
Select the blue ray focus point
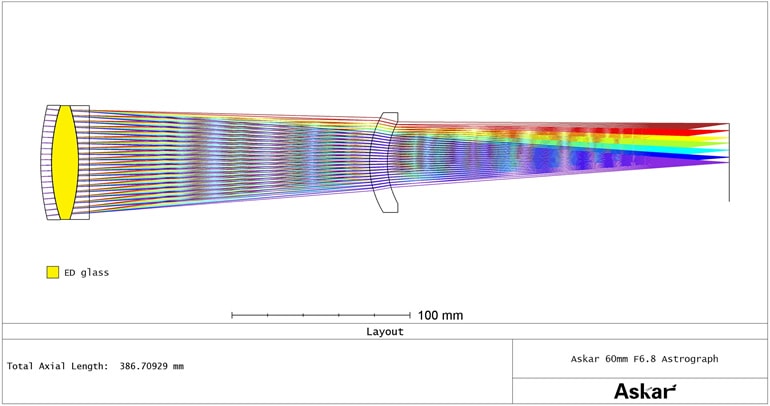coord(724,157)
